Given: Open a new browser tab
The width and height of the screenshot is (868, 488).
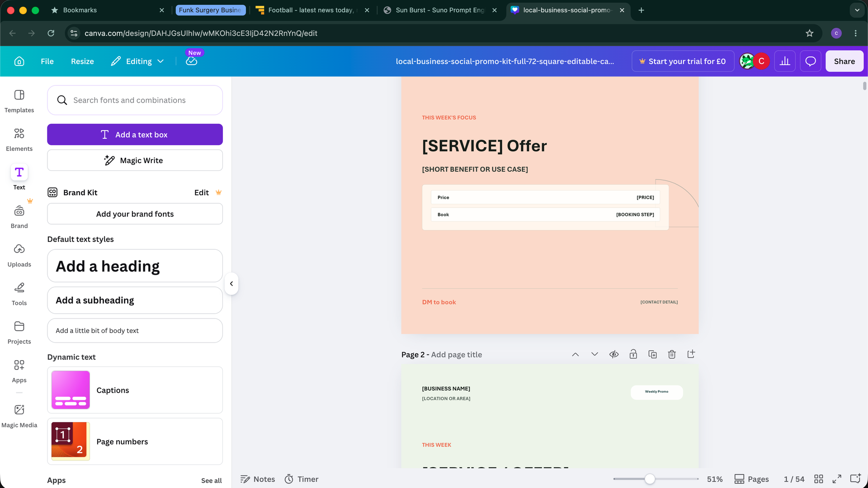Looking at the screenshot, I should click(x=641, y=10).
